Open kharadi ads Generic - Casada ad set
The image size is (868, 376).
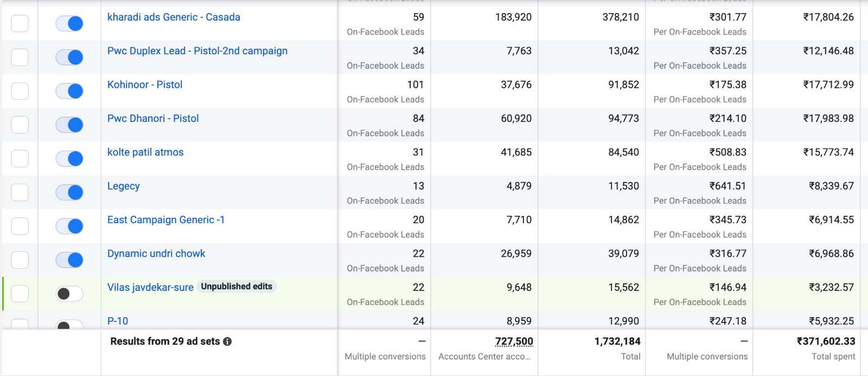point(174,17)
